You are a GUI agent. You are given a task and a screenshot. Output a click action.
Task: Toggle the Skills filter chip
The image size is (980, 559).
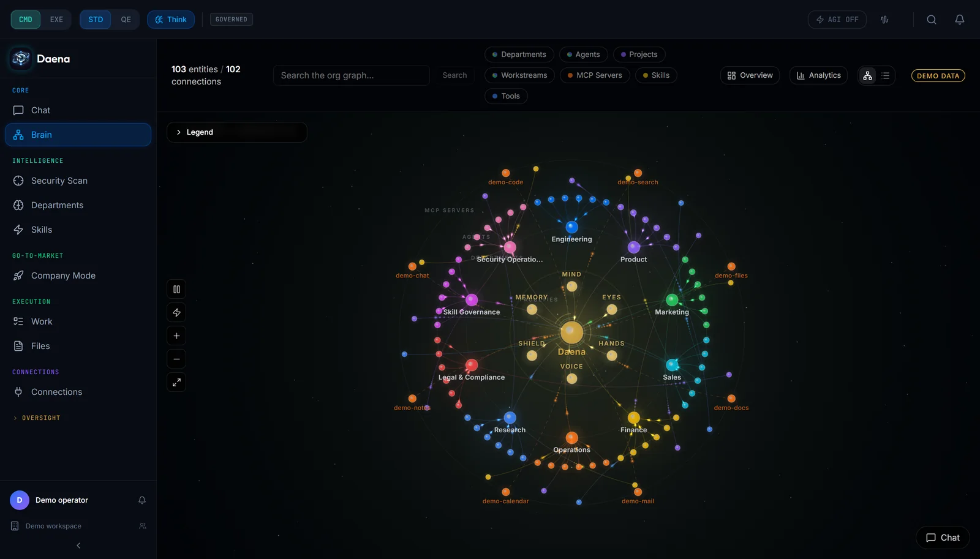(x=656, y=75)
